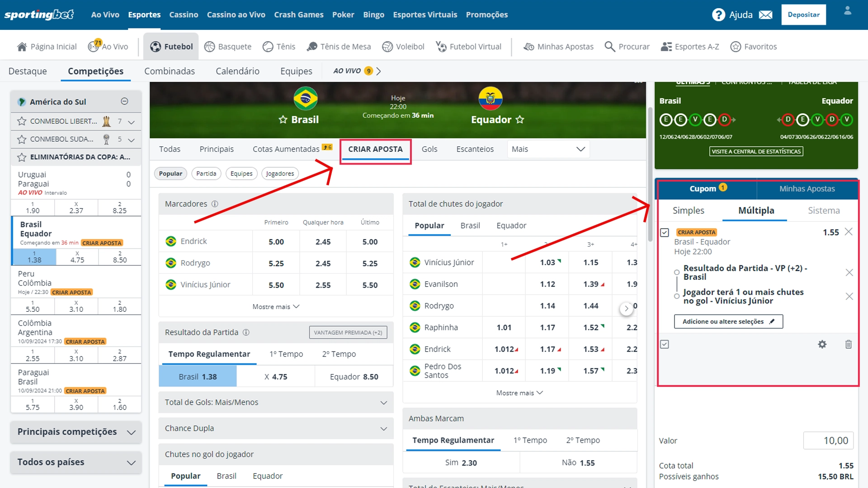Delete all selections with trash icon
The width and height of the screenshot is (868, 488).
point(849,344)
